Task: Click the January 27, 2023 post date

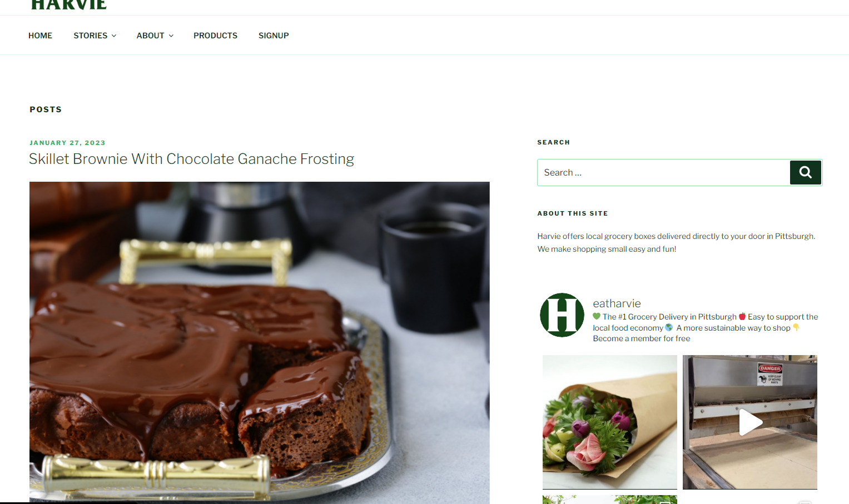Action: pos(67,143)
